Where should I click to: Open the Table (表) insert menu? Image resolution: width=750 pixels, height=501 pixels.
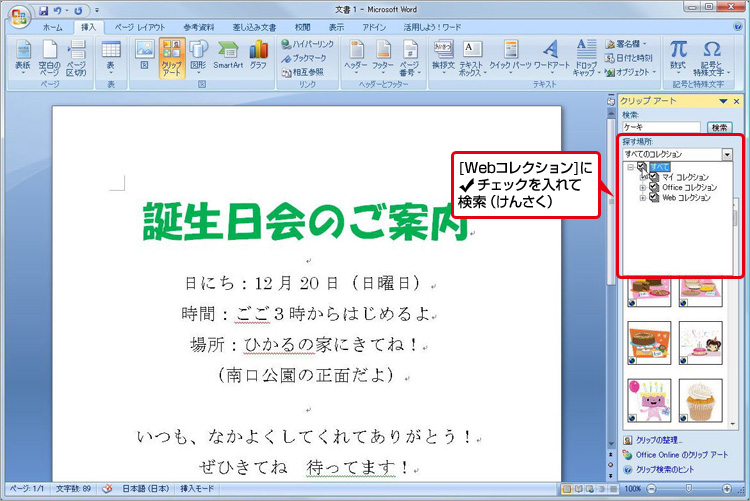pos(110,58)
